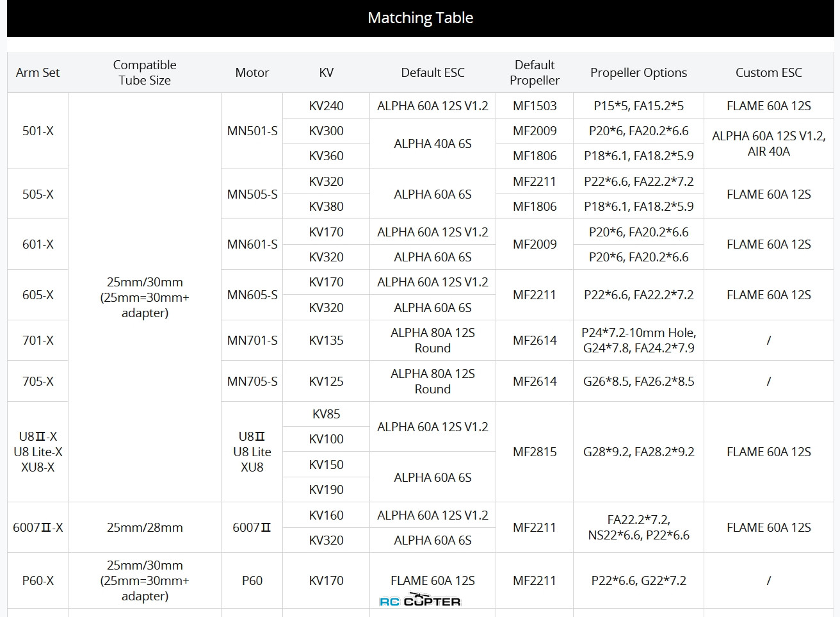Click the KV135 cell
This screenshot has height=617, width=840.
pos(326,340)
